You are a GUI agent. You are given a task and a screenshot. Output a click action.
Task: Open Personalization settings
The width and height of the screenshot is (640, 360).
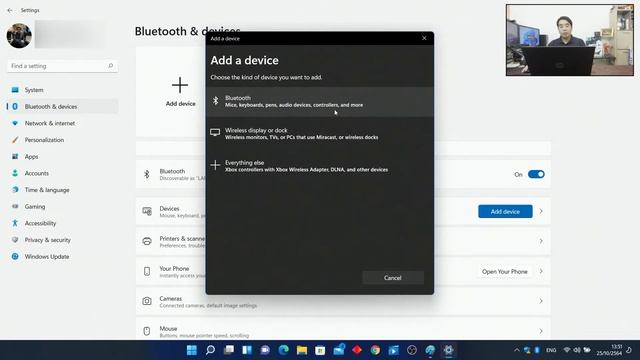click(62, 140)
